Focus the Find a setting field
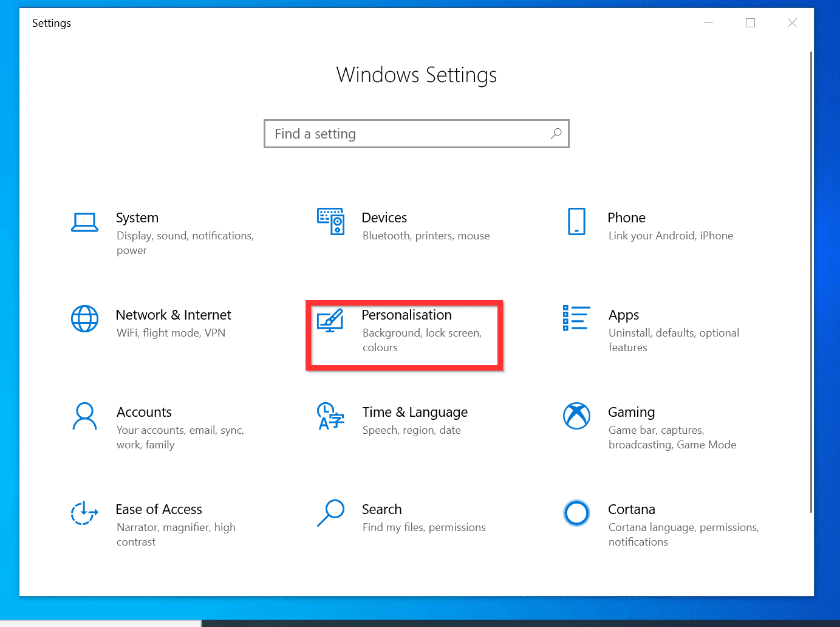Viewport: 840px width, 627px height. pyautogui.click(x=417, y=134)
